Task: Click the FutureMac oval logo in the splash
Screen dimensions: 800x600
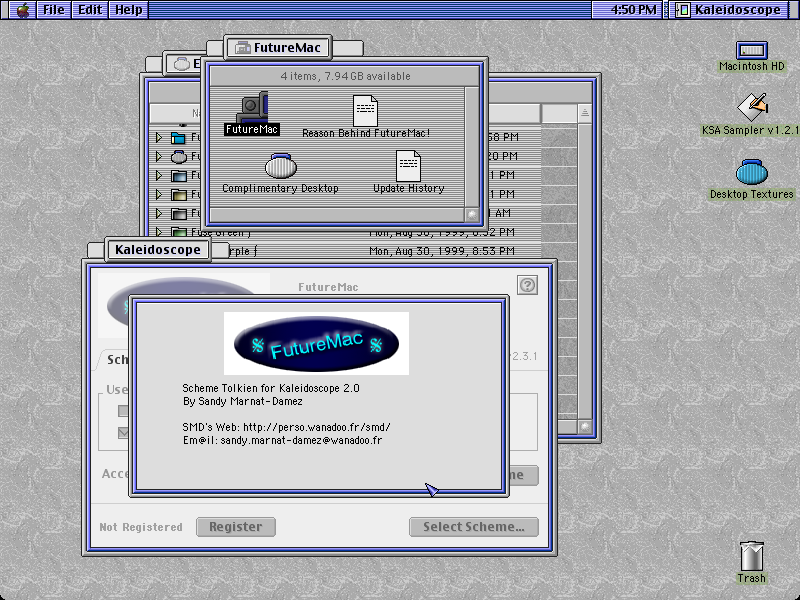Action: click(316, 343)
